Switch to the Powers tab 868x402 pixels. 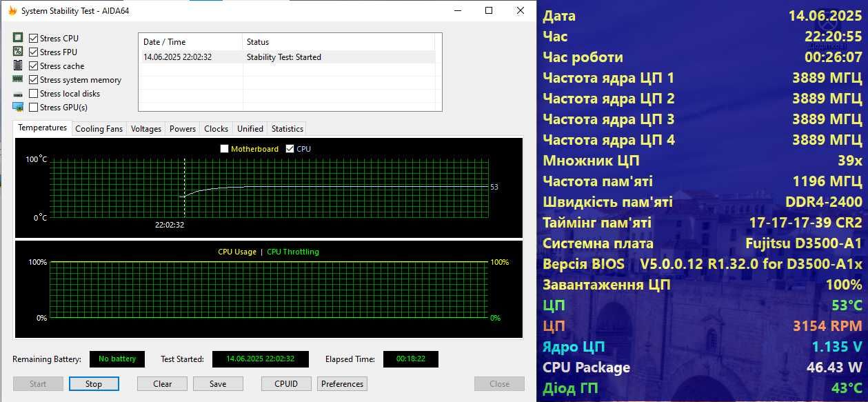(183, 129)
